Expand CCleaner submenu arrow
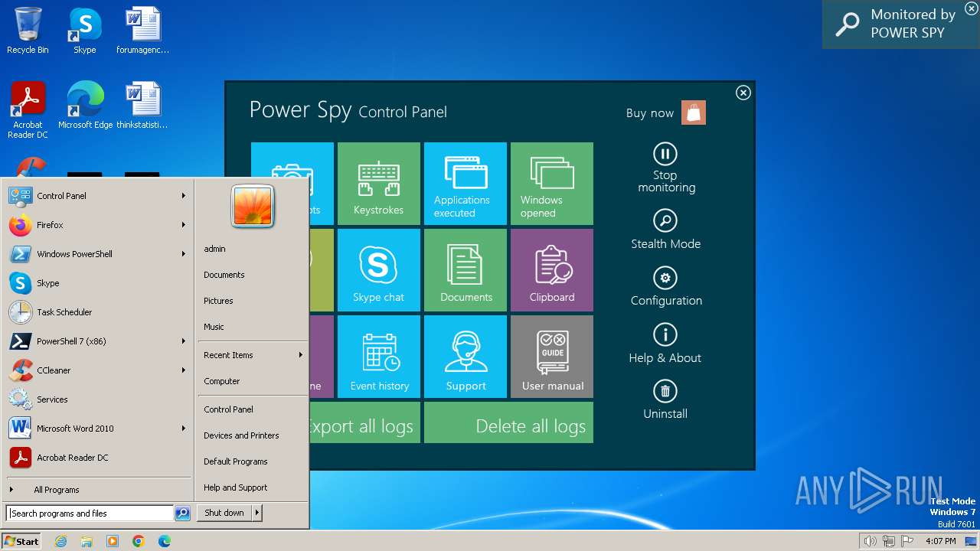The height and width of the screenshot is (551, 980). pos(184,370)
